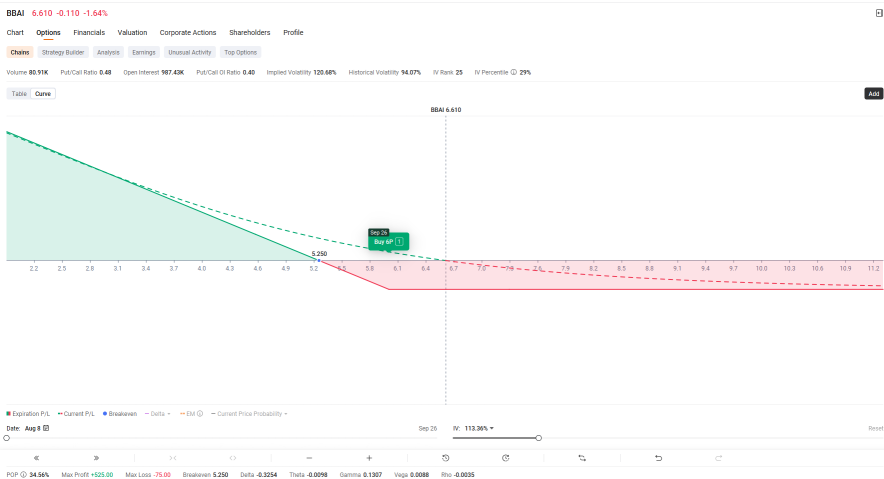The height and width of the screenshot is (479, 884).
Task: Open the Valuation tab
Action: coord(132,33)
